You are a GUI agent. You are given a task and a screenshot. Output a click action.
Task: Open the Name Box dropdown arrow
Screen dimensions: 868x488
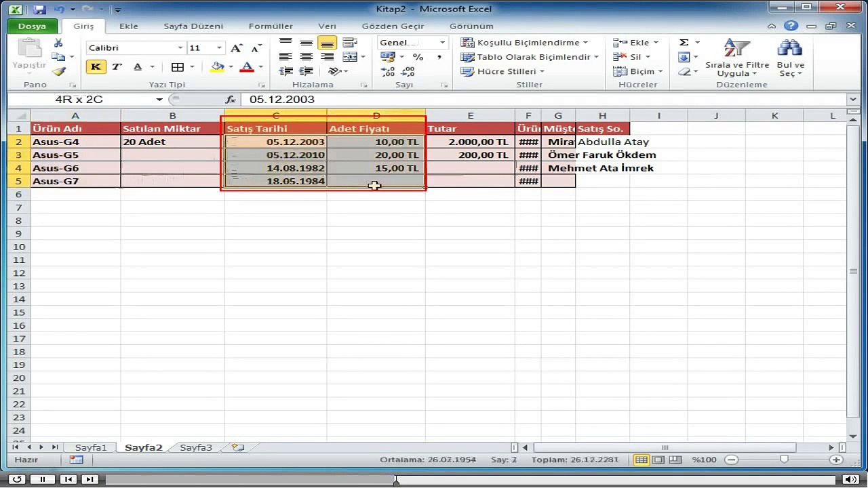pyautogui.click(x=159, y=100)
